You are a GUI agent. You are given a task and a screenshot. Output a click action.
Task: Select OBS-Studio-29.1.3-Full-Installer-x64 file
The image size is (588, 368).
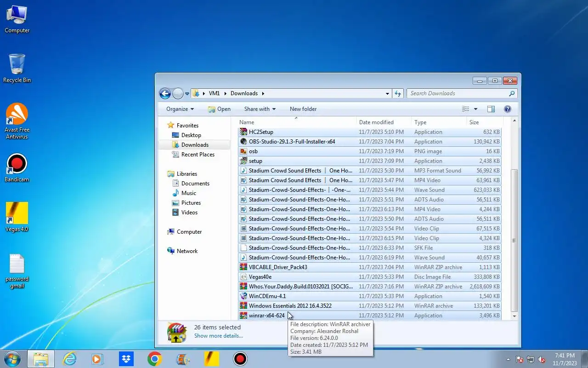click(x=369, y=142)
